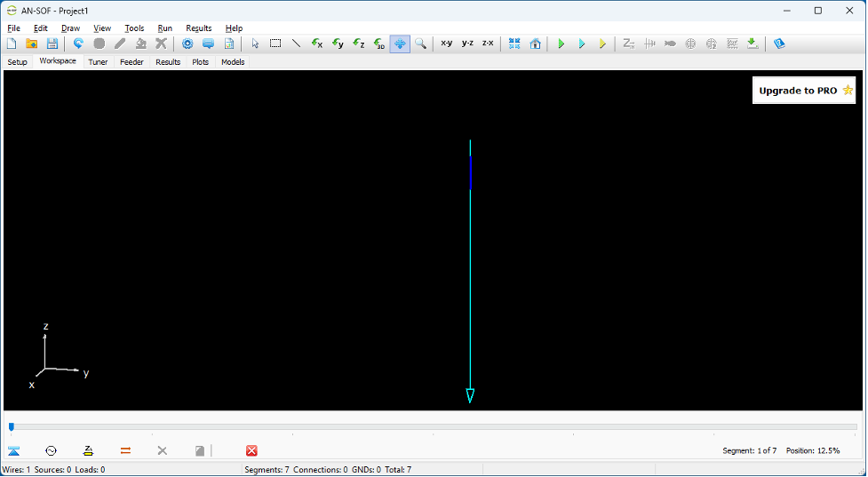Image resolution: width=868 pixels, height=477 pixels.
Task: Run simulation with green play icon
Action: click(561, 44)
